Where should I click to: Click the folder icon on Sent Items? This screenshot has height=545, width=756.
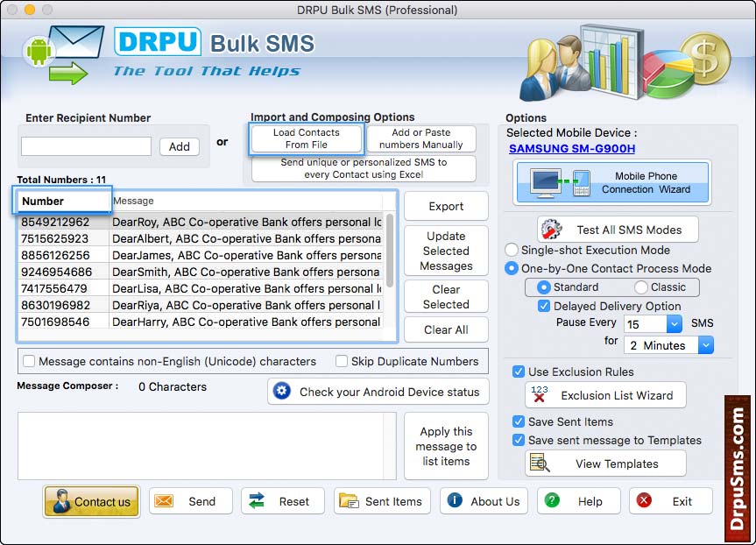point(348,500)
